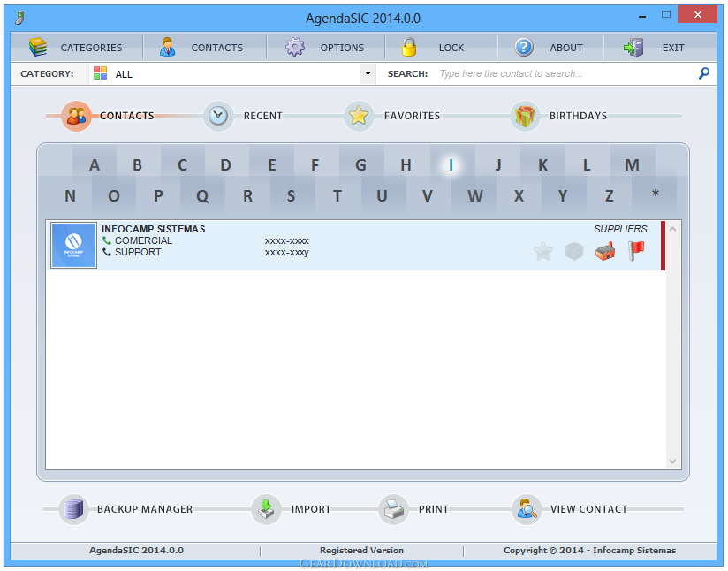Open Categories via the stacked books icon

coord(38,47)
